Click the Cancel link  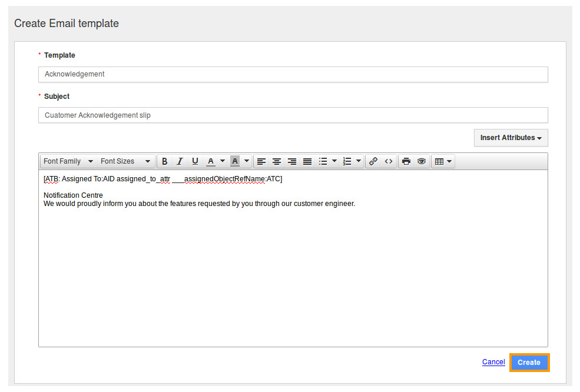coord(493,362)
